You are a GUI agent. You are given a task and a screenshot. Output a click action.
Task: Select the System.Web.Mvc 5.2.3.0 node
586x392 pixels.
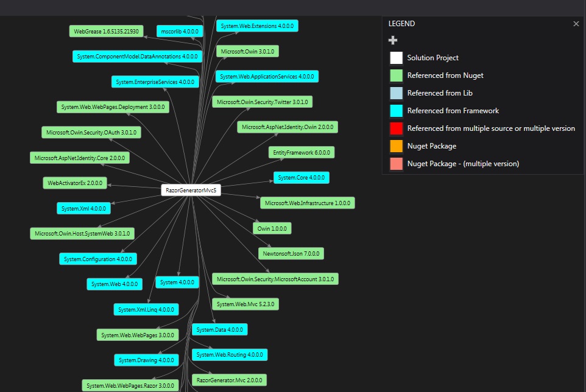[x=245, y=304]
